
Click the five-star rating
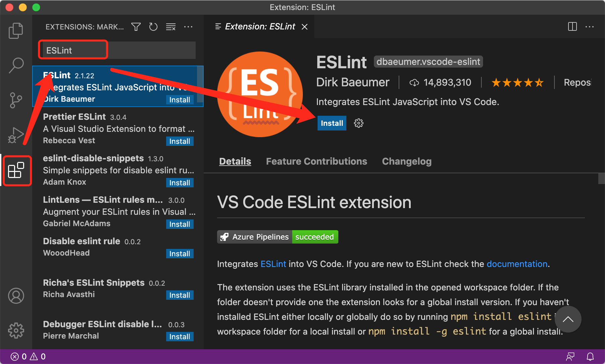pos(518,82)
